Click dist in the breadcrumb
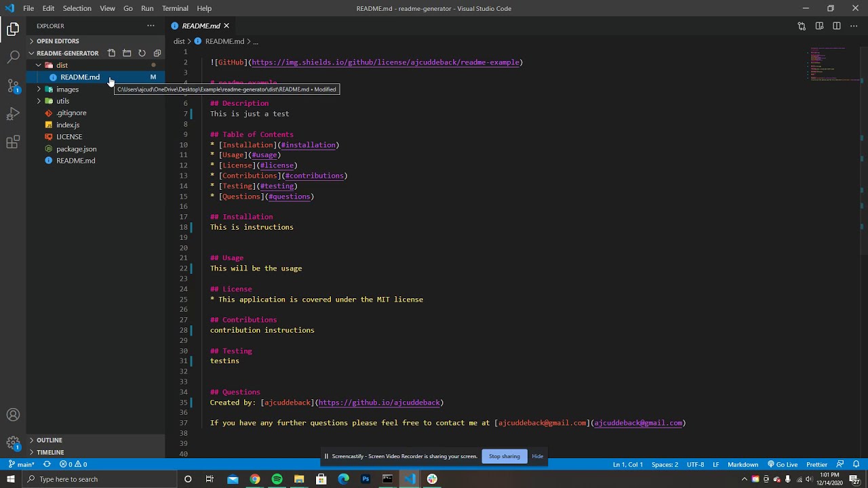 [179, 41]
